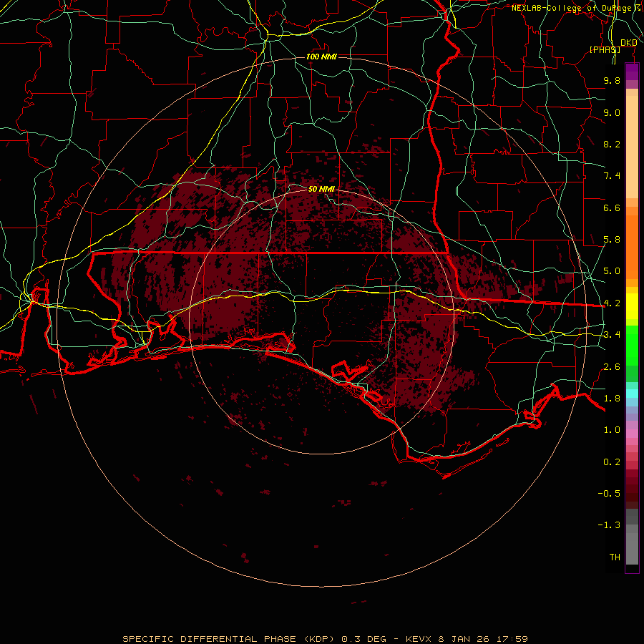Click the 50 NMI range ring label
644x644 pixels.
[321, 189]
